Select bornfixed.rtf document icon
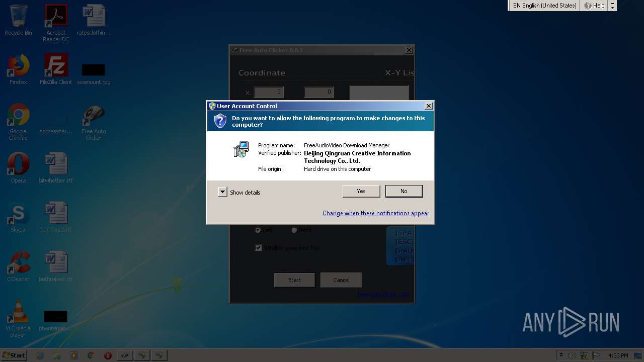 pos(56,217)
